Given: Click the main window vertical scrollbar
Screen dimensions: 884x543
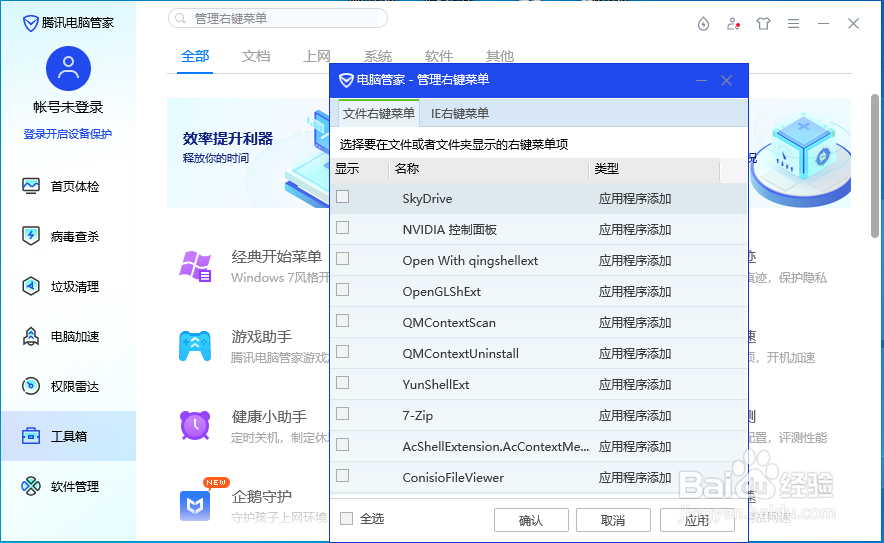Looking at the screenshot, I should click(x=875, y=166).
